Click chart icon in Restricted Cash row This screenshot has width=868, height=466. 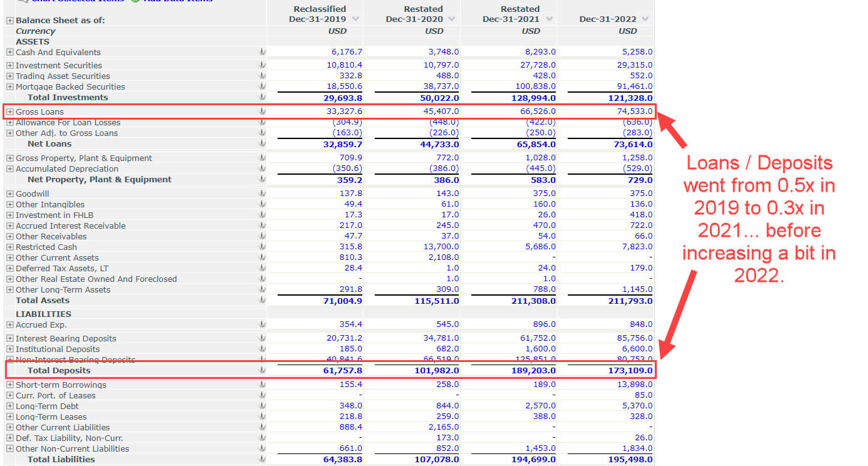[262, 247]
